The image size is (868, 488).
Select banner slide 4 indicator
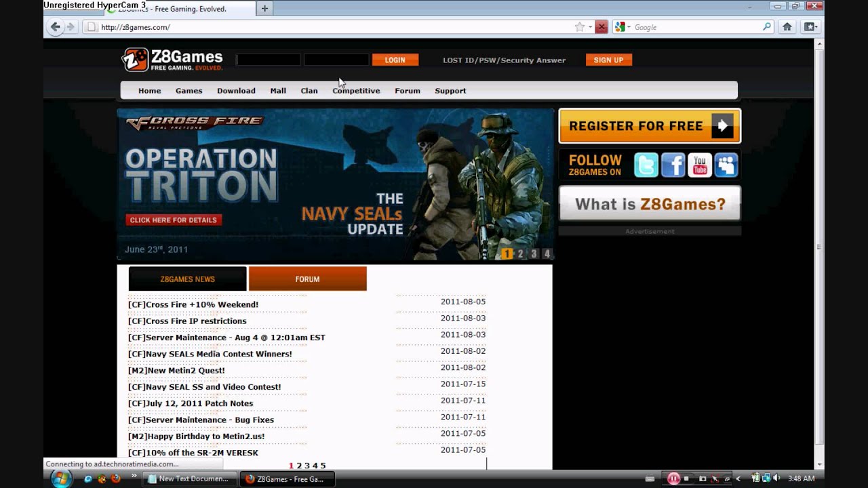pyautogui.click(x=547, y=254)
